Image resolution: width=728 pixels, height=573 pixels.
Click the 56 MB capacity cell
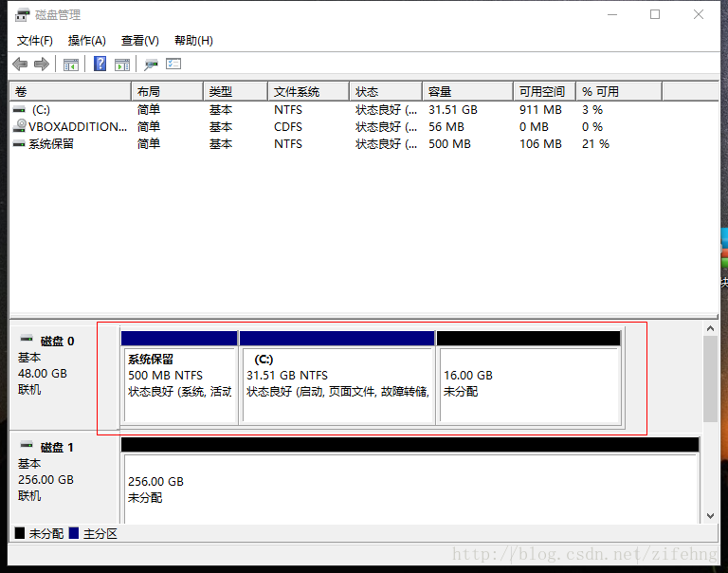446,127
